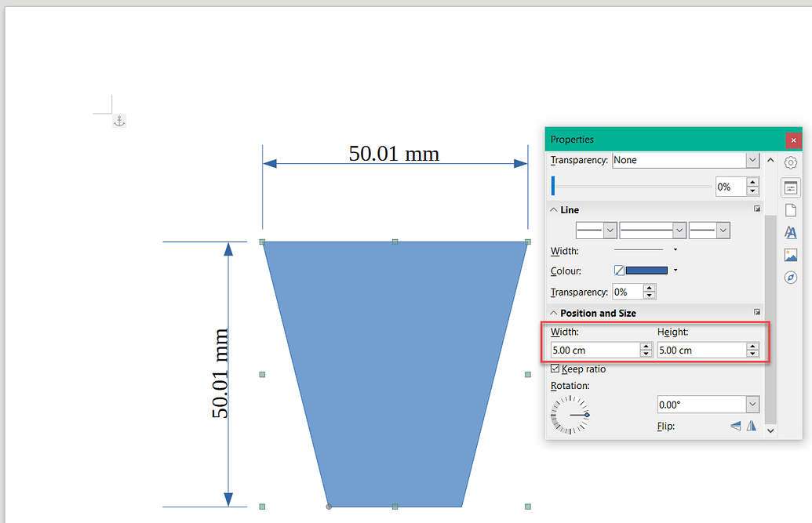Toggle the Keep ratio checkbox
Viewport: 812px width, 523px height.
point(554,369)
